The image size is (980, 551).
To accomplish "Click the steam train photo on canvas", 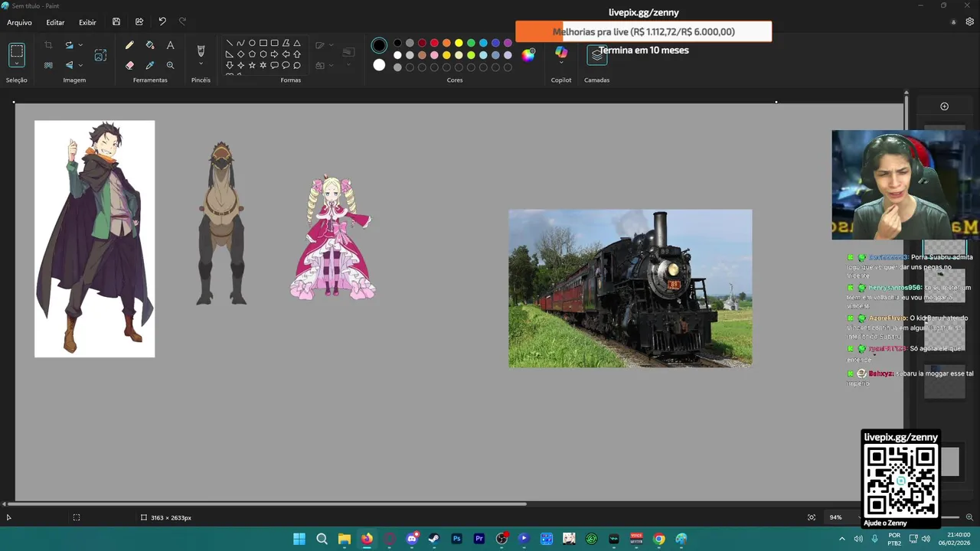I will tap(630, 289).
